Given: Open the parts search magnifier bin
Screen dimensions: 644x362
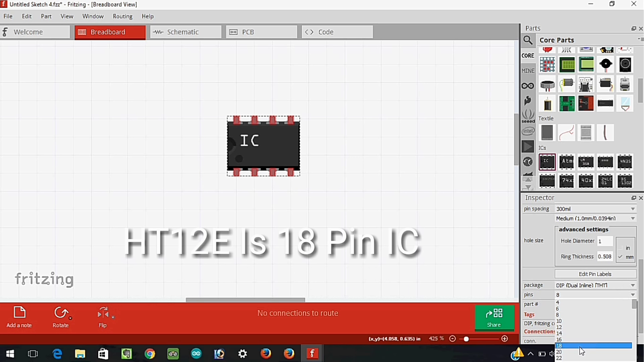Looking at the screenshot, I should (x=528, y=40).
